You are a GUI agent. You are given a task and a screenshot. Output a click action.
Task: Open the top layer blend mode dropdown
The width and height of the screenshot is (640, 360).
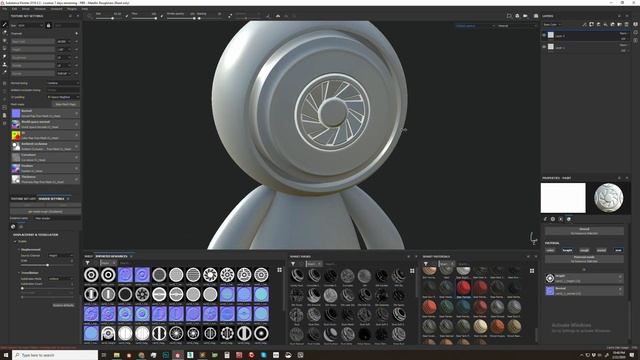623,33
